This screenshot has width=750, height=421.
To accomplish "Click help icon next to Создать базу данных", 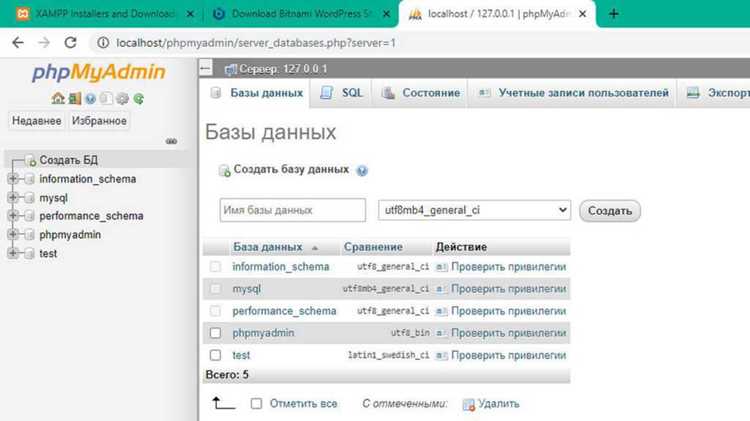I will 362,170.
